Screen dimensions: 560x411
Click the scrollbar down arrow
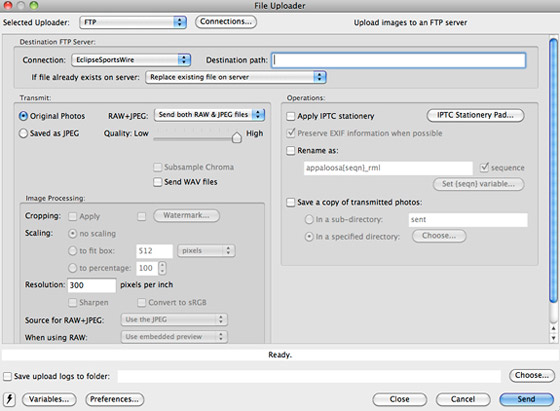point(553,337)
